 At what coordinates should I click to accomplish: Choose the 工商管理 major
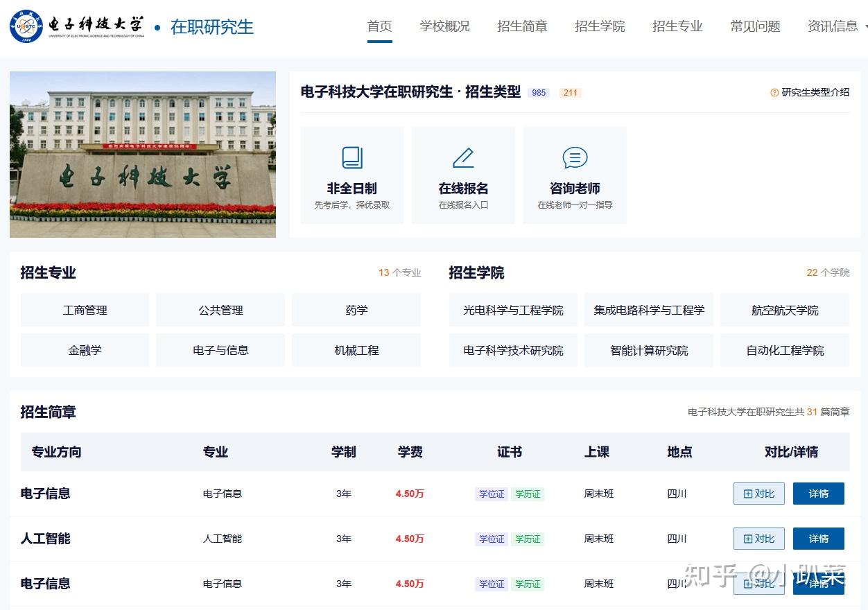click(x=85, y=311)
